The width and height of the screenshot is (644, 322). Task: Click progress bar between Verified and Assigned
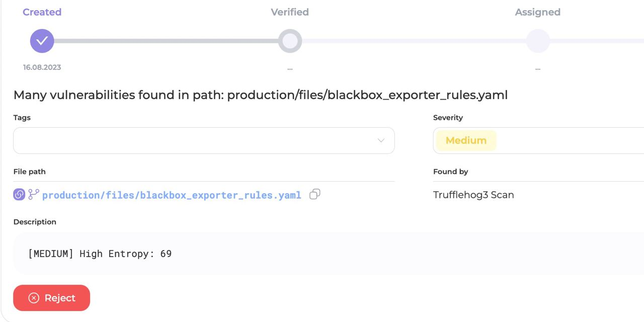click(414, 41)
